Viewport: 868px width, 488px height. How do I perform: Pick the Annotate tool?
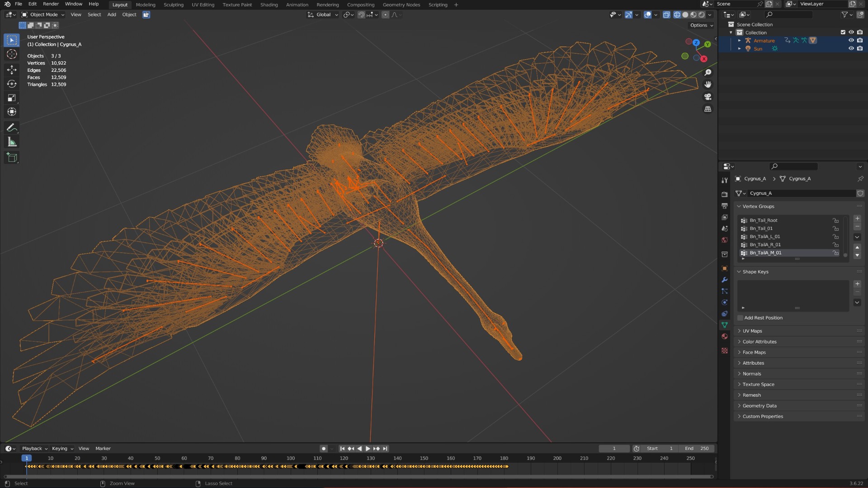(12, 127)
